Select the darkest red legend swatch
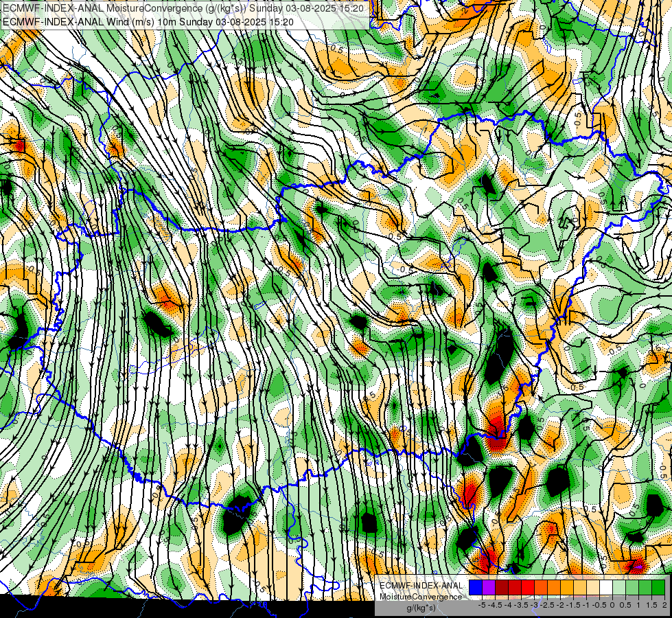 (x=502, y=588)
